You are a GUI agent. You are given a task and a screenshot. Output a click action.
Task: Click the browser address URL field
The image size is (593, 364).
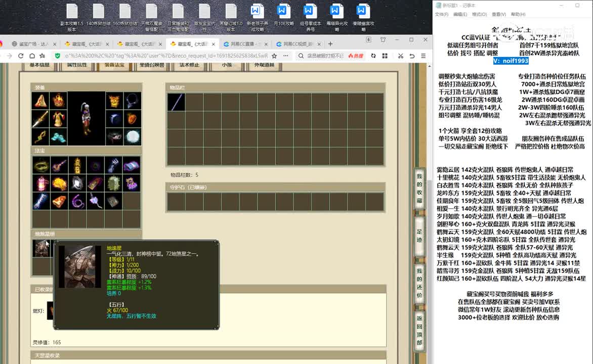pos(165,56)
